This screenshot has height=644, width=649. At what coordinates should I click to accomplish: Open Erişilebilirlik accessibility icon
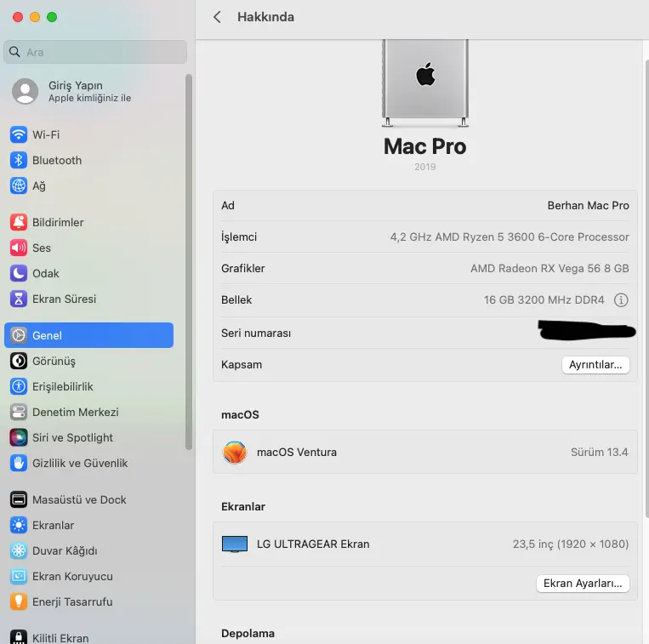(x=19, y=386)
